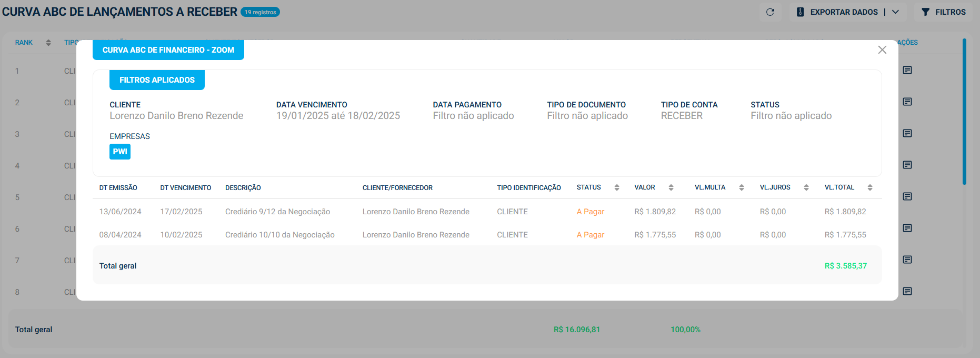
Task: Sort by Rank column arrows
Action: tap(48, 43)
